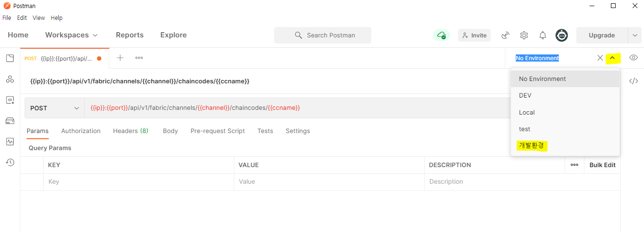644x232 pixels.
Task: Open APIs sidebar icon
Action: point(10,79)
